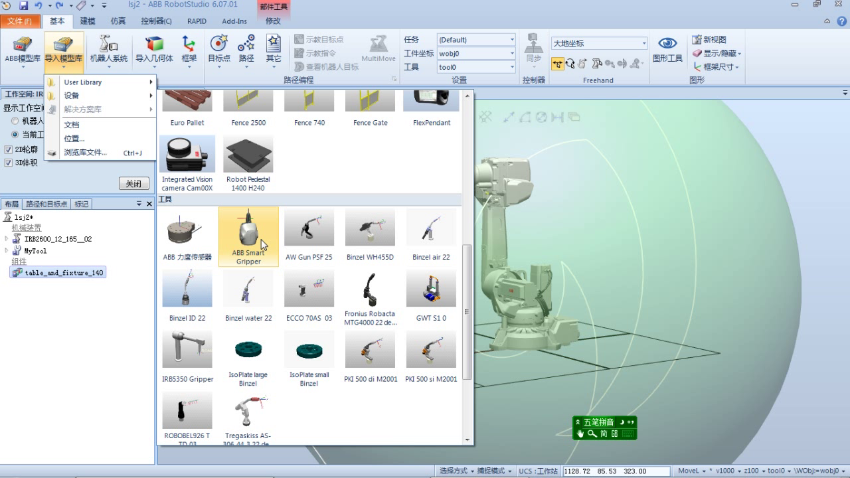
Task: Open the 图形工具 graphics tools
Action: pos(667,50)
